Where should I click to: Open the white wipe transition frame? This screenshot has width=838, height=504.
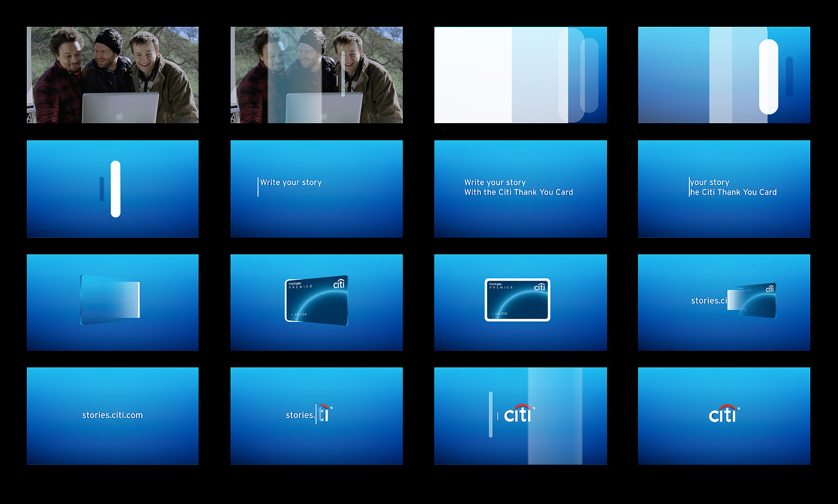coord(521,75)
